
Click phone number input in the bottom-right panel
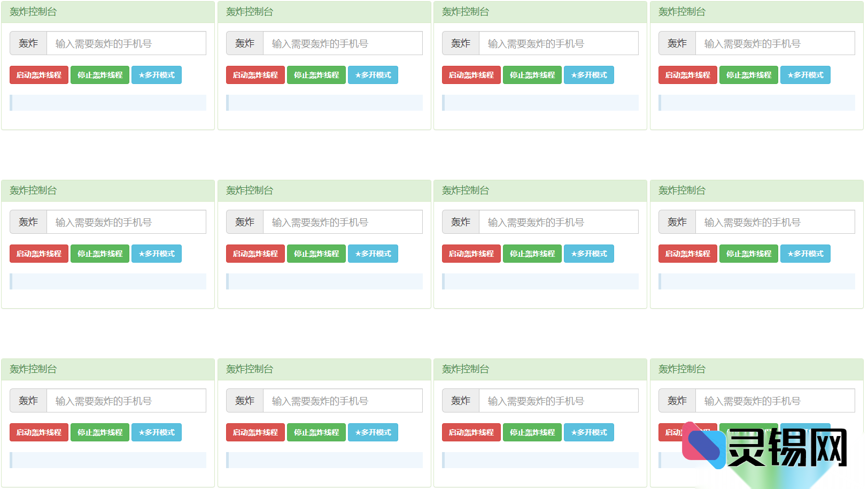[x=774, y=401]
